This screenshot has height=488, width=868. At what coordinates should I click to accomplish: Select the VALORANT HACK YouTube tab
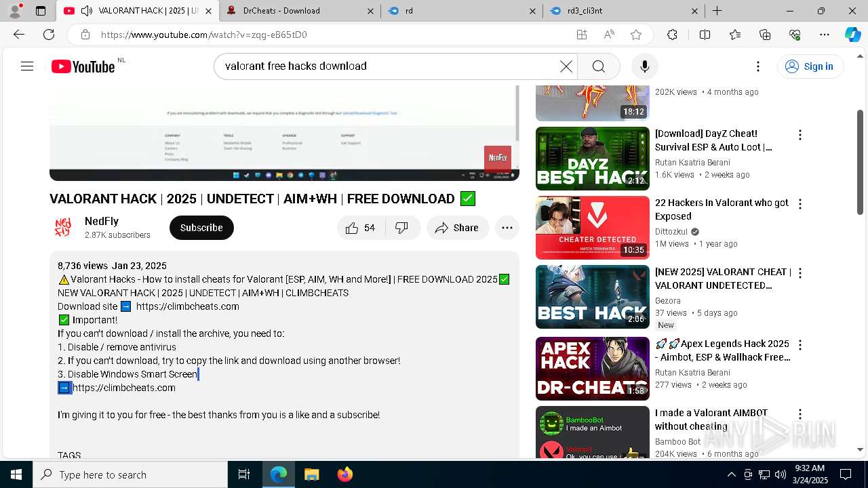click(138, 11)
